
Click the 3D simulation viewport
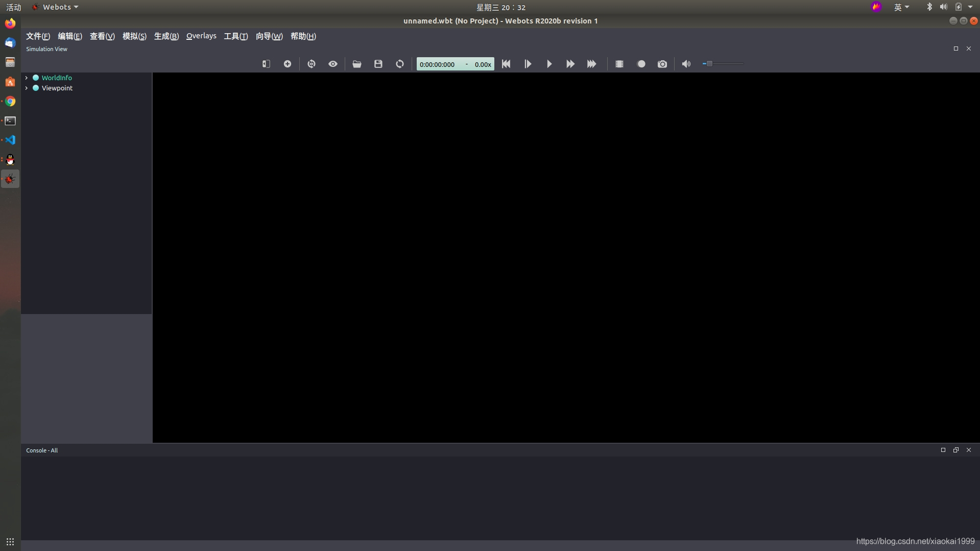566,257
